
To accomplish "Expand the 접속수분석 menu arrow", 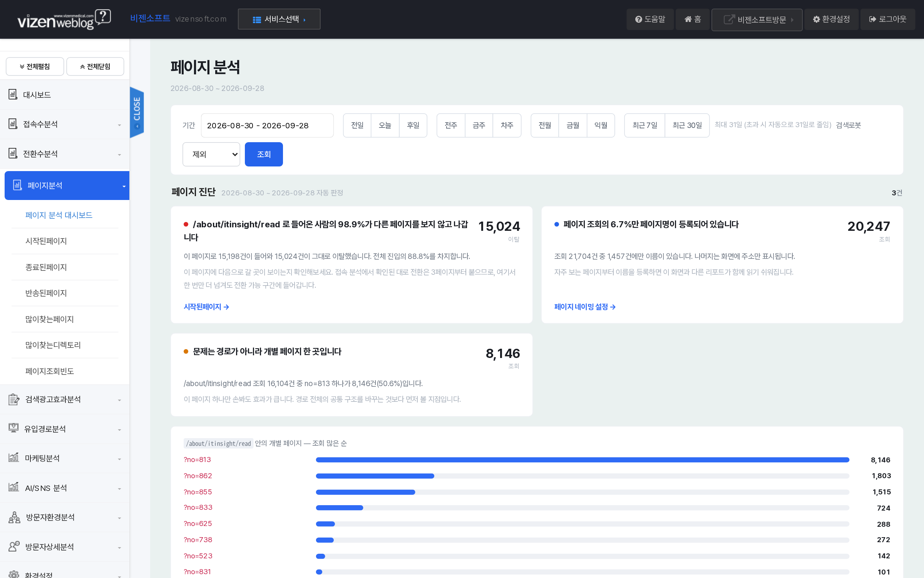I will 119,125.
